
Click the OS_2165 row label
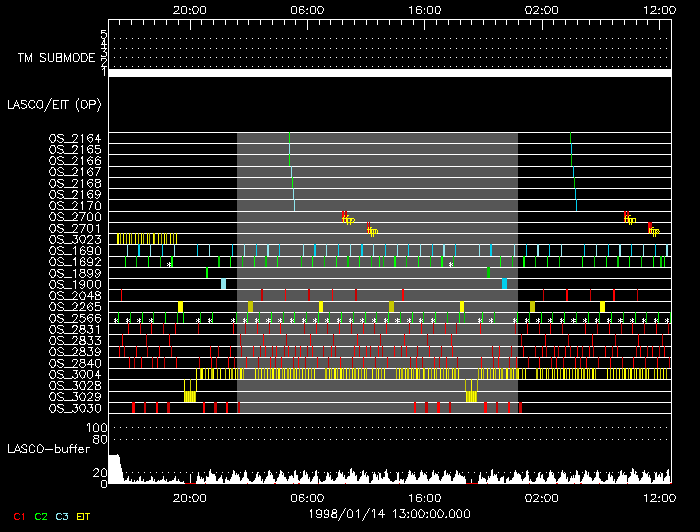75,150
